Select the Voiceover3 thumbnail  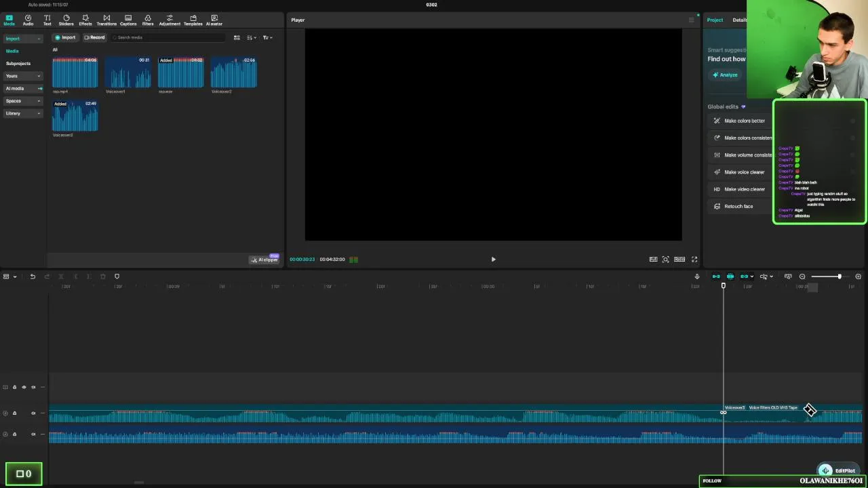point(75,116)
